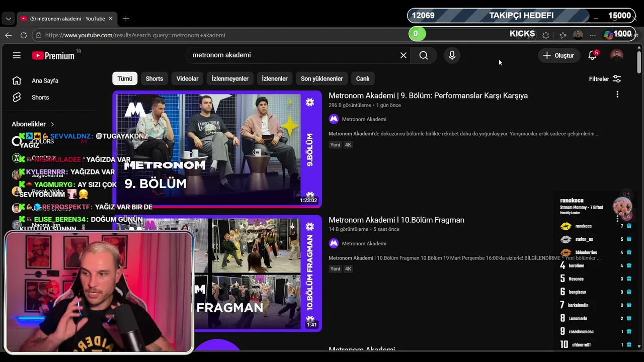Click the scrollbar down arrow
644x362 pixels.
639,346
